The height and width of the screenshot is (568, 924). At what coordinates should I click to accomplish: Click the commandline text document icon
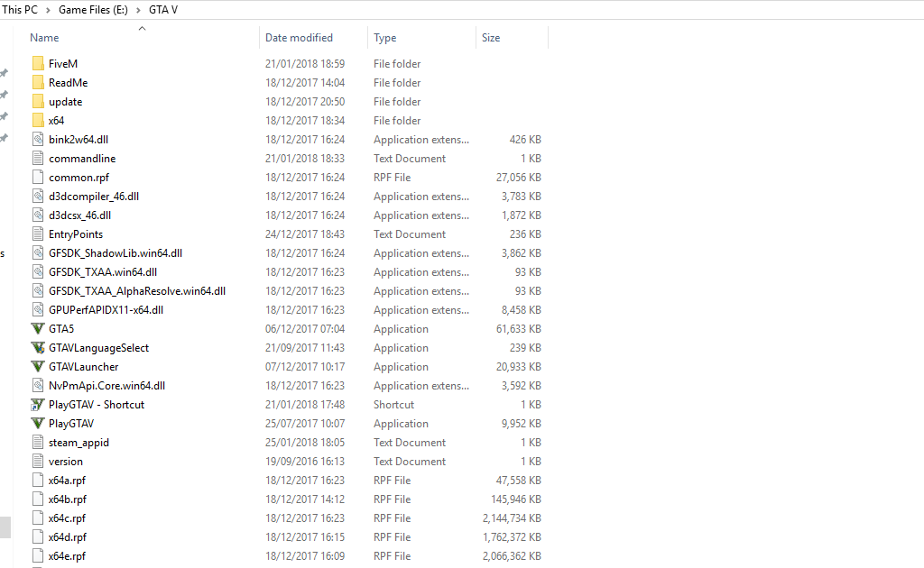pos(38,159)
